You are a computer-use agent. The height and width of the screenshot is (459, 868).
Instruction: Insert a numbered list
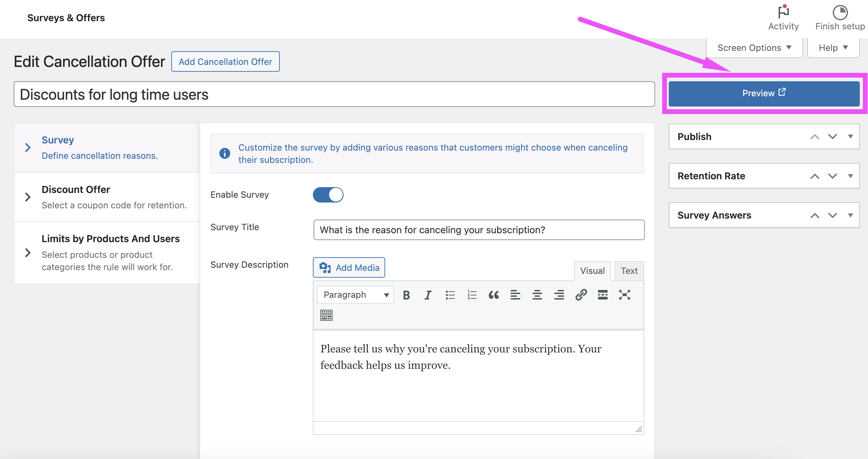[x=472, y=295]
